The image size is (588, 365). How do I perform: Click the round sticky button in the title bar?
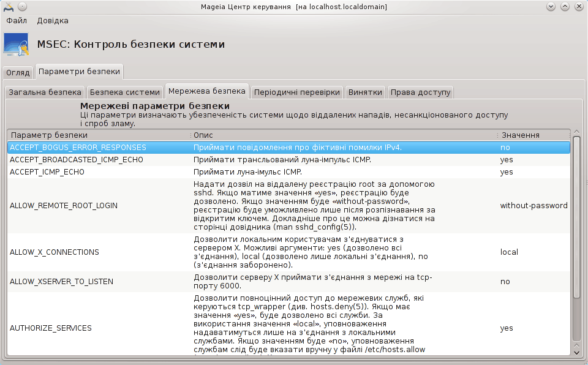pyautogui.click(x=22, y=7)
